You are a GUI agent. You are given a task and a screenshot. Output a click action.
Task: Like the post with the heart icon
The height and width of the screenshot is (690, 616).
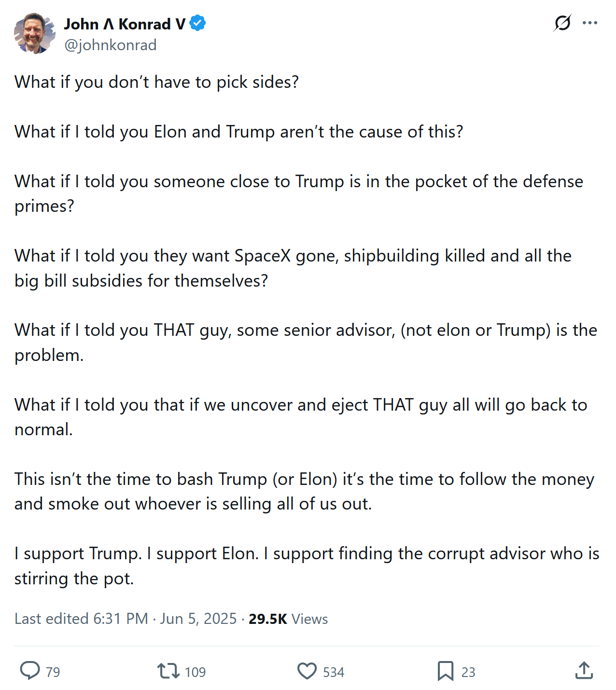click(307, 671)
